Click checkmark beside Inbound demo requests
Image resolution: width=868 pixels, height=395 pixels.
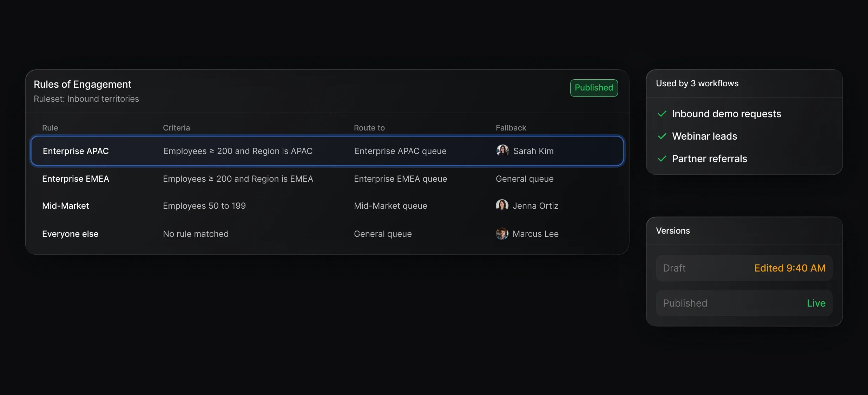(662, 114)
